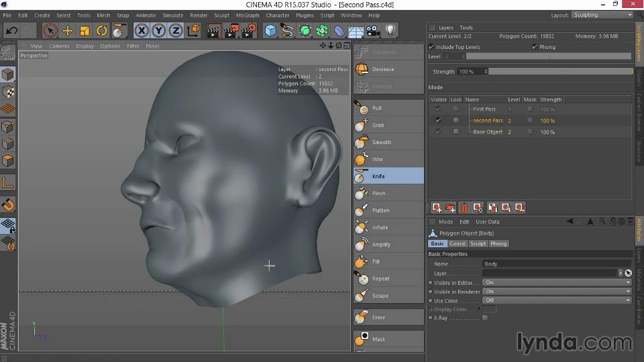Toggle visibility of First Pass layer
Viewport: 644px width, 362px height.
[x=438, y=109]
